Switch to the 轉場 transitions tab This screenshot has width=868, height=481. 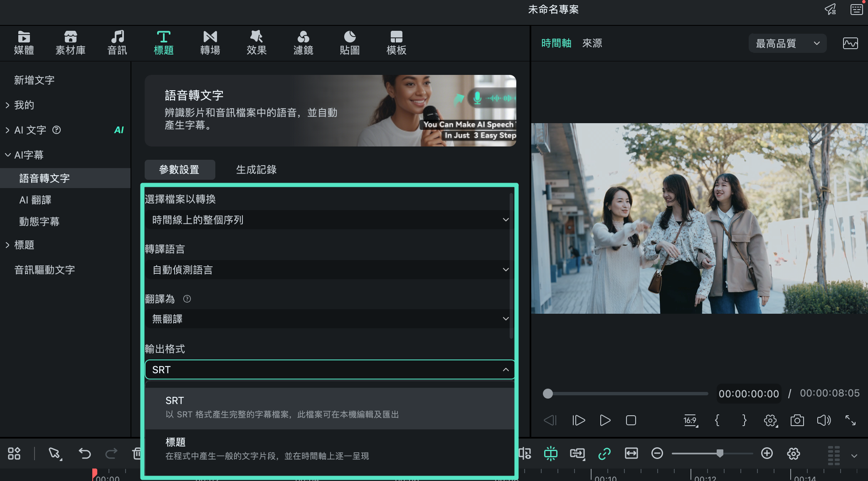pyautogui.click(x=210, y=43)
